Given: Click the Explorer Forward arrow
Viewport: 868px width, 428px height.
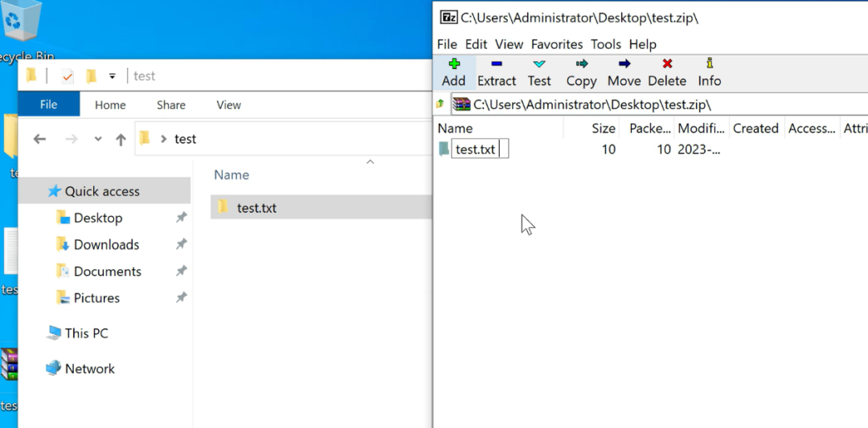Looking at the screenshot, I should 72,139.
